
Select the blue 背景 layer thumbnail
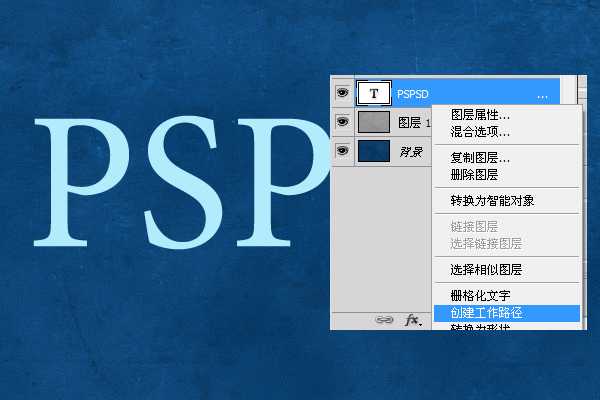(x=374, y=152)
